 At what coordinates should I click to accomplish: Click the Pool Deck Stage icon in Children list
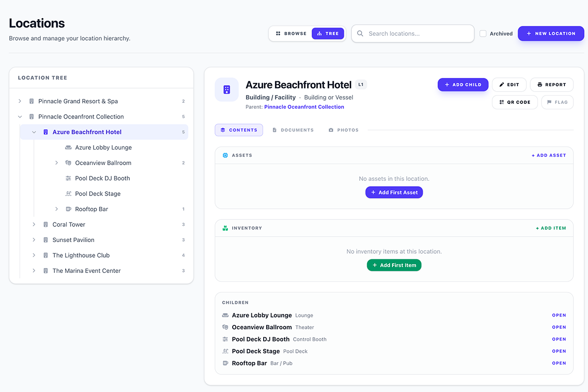click(x=225, y=351)
